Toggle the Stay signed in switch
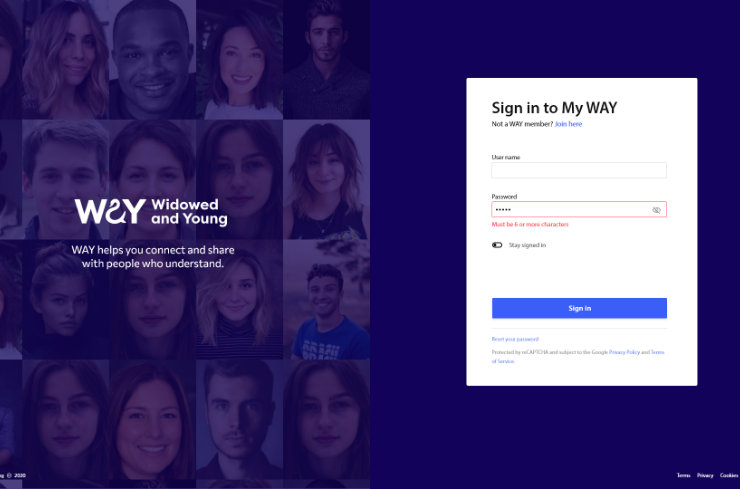Screen dimensions: 740x489 497,245
